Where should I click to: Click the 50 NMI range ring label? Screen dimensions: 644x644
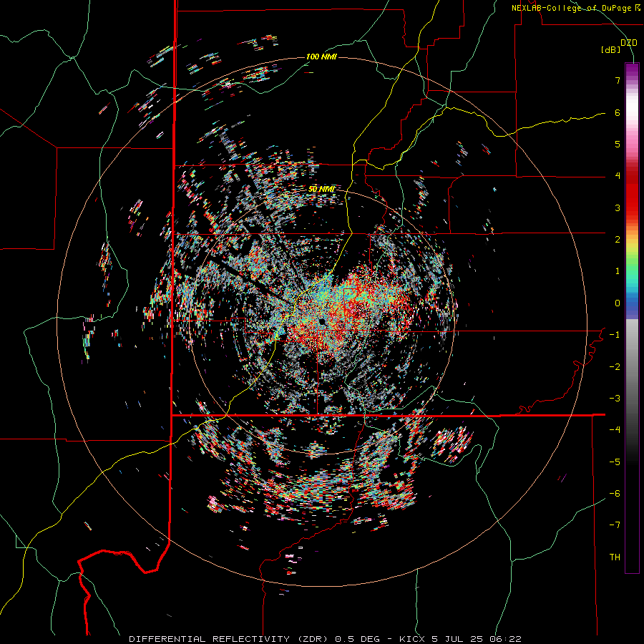321,189
